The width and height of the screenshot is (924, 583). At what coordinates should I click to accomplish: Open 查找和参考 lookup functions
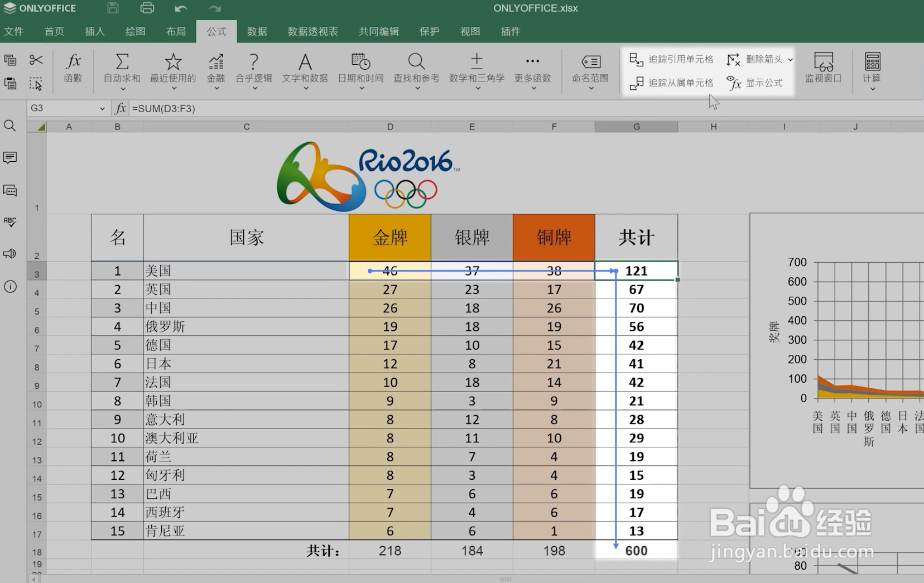click(x=416, y=68)
